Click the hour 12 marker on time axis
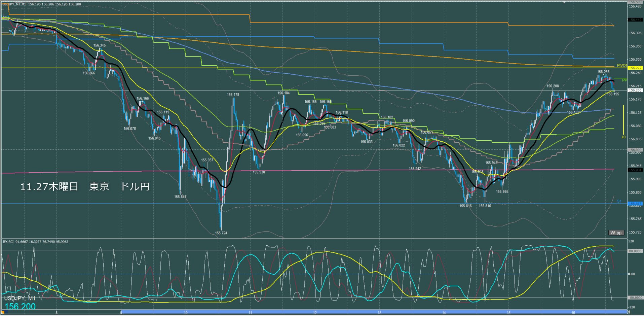This screenshot has height=316, width=644. tap(315, 313)
